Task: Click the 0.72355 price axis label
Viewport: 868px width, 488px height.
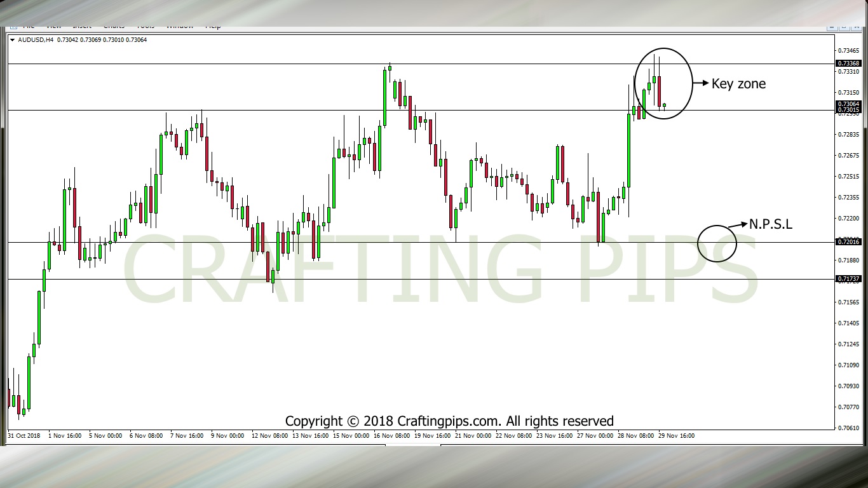Action: coord(850,198)
